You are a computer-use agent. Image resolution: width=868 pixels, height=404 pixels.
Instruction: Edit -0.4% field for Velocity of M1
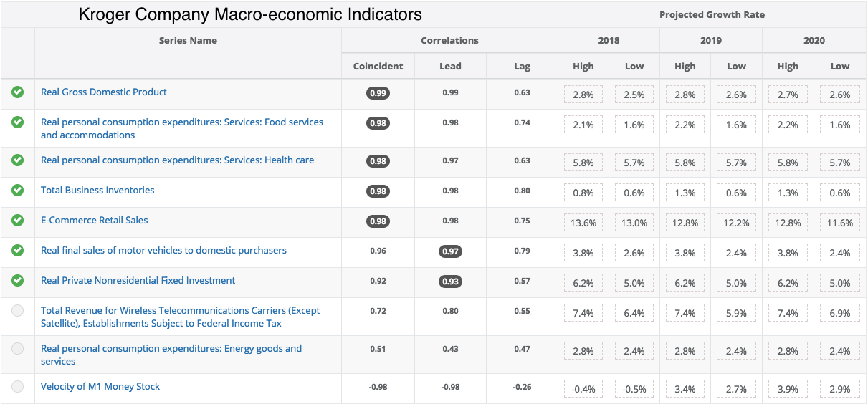[583, 389]
